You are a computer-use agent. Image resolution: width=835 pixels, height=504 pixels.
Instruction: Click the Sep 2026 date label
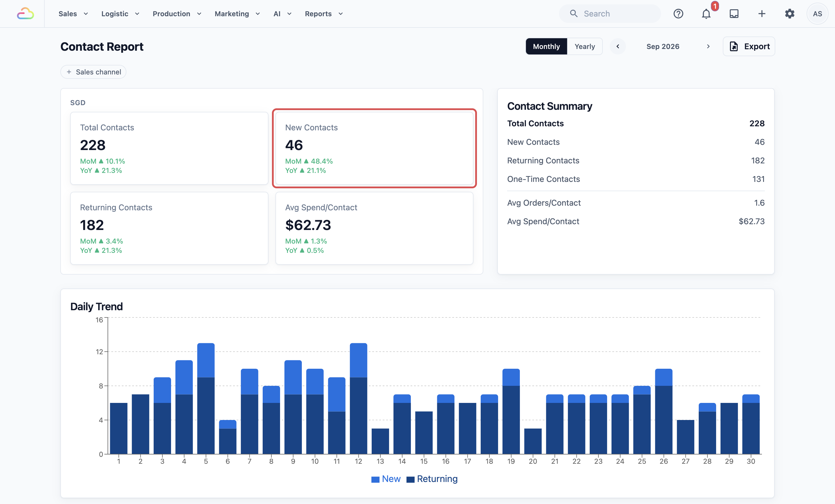click(663, 46)
